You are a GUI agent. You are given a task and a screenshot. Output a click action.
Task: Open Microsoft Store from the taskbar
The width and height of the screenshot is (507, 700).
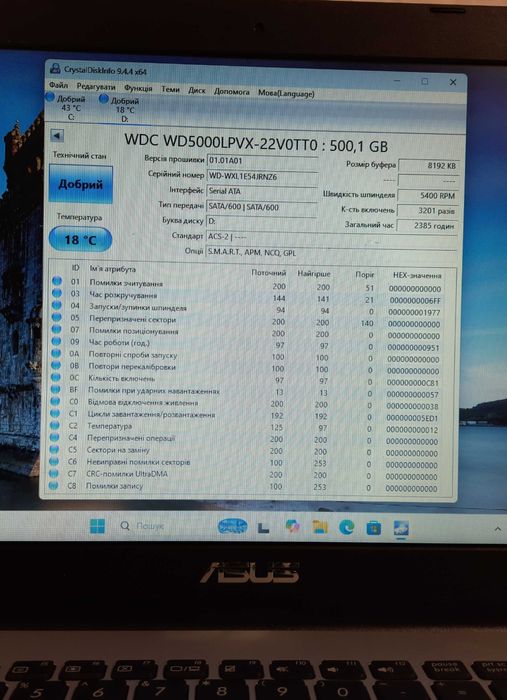pos(374,529)
